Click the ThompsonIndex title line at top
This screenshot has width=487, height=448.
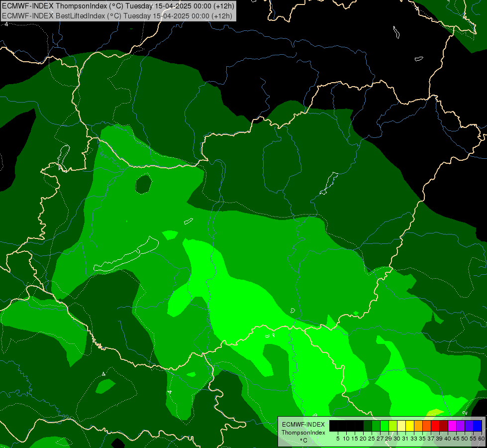coord(118,6)
